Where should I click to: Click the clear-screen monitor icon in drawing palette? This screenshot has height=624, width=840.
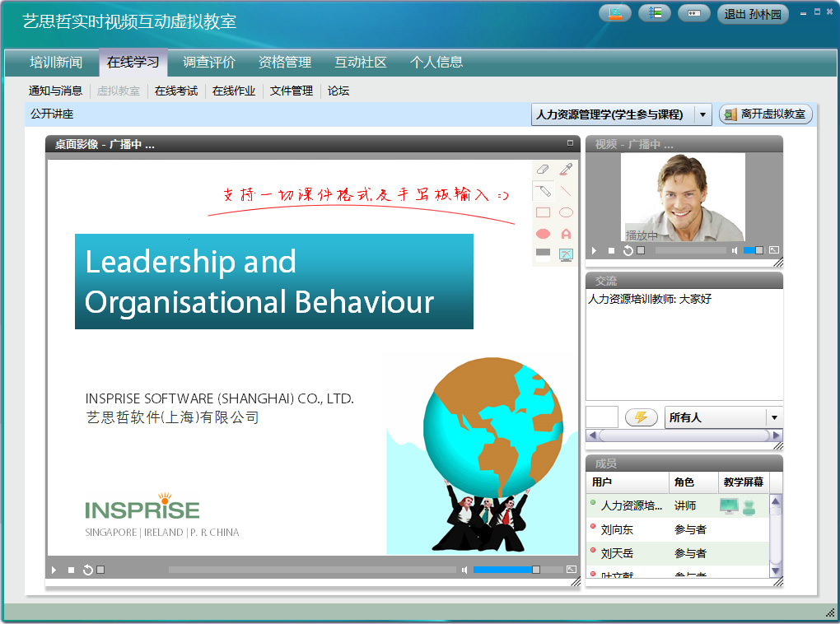pos(566,255)
